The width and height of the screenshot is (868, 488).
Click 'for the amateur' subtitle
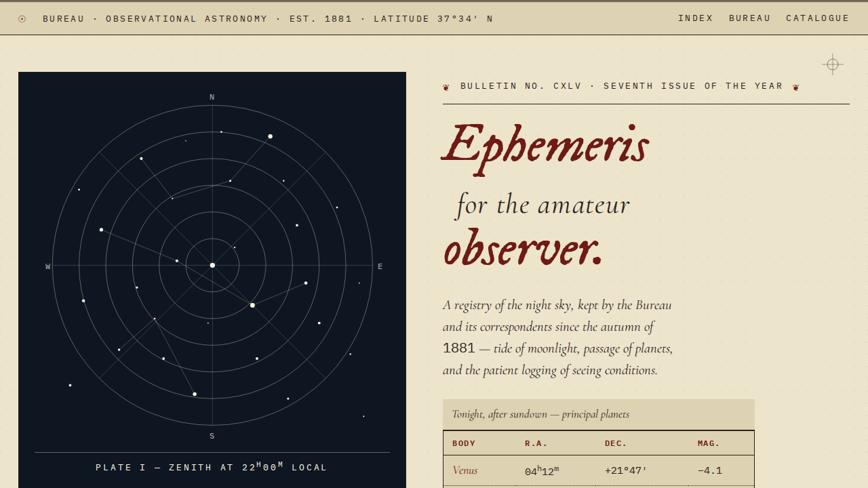pyautogui.click(x=543, y=205)
